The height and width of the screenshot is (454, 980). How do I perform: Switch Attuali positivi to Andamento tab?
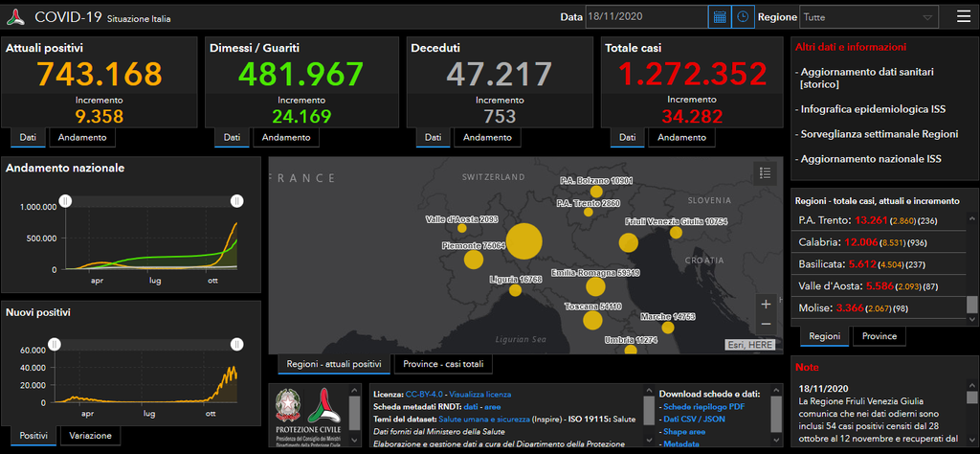(x=82, y=138)
